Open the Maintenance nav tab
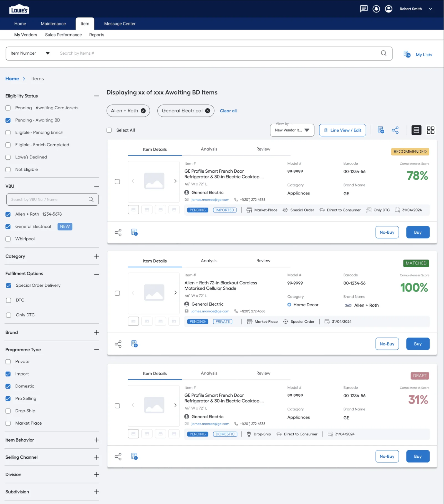The height and width of the screenshot is (504, 444). click(53, 24)
